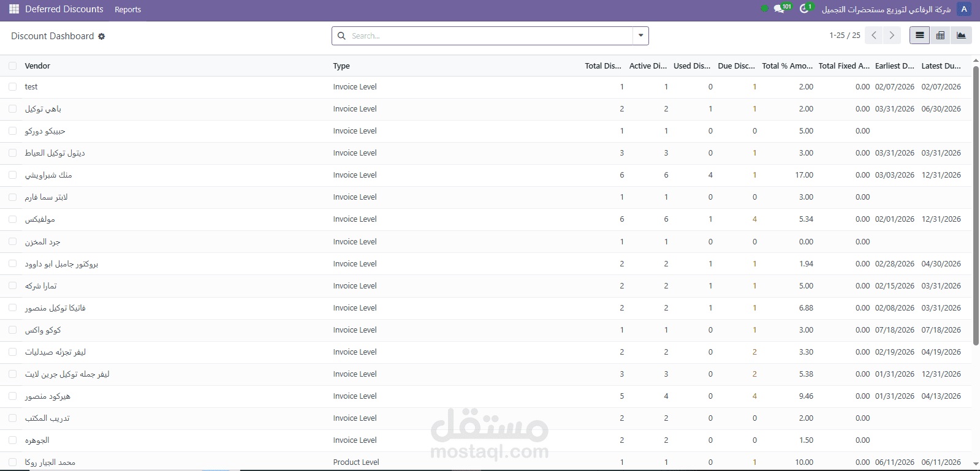980x471 pixels.
Task: Click the 17.00 total amount cell
Action: click(804, 175)
